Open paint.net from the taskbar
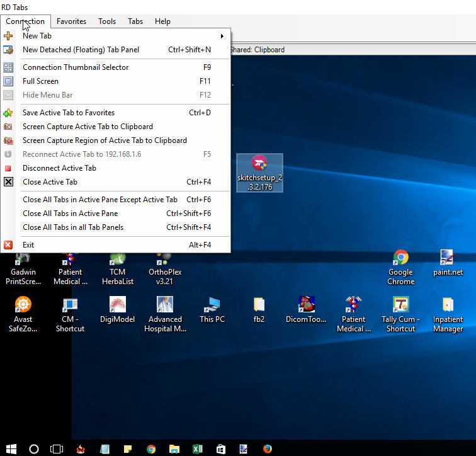Screen dimensions: 476x456 [x=244, y=449]
